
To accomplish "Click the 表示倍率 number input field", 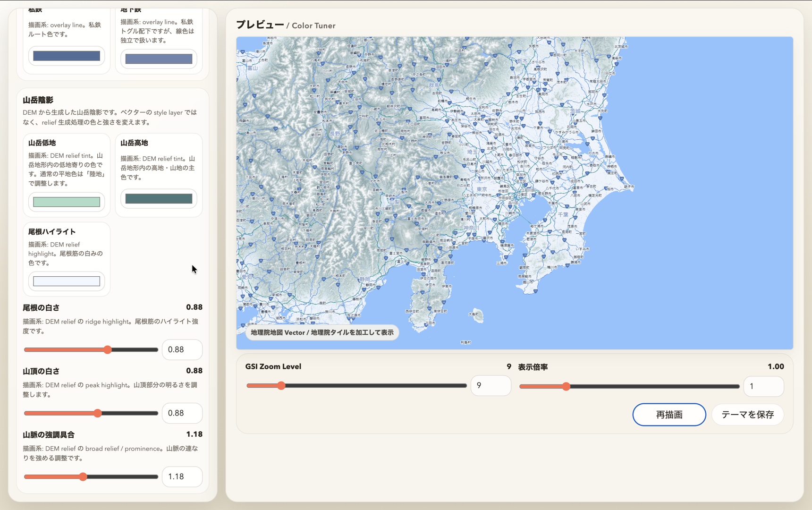I will [x=763, y=386].
